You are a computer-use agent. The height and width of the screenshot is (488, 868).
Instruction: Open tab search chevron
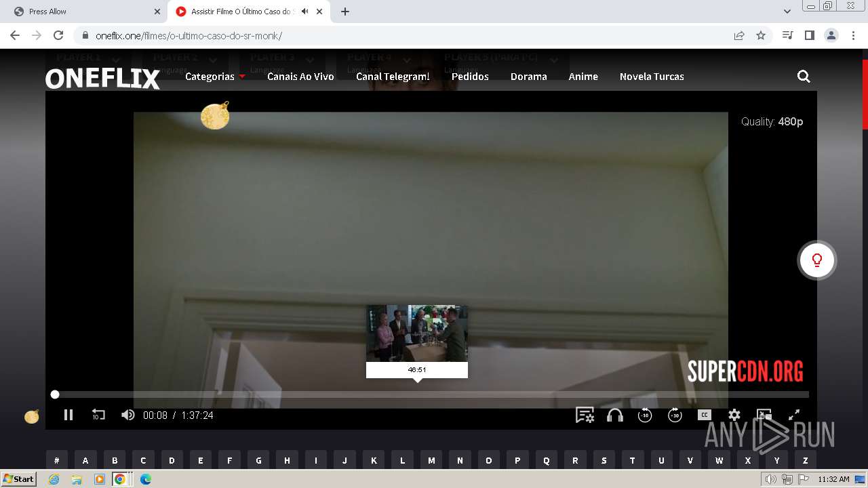(x=787, y=12)
